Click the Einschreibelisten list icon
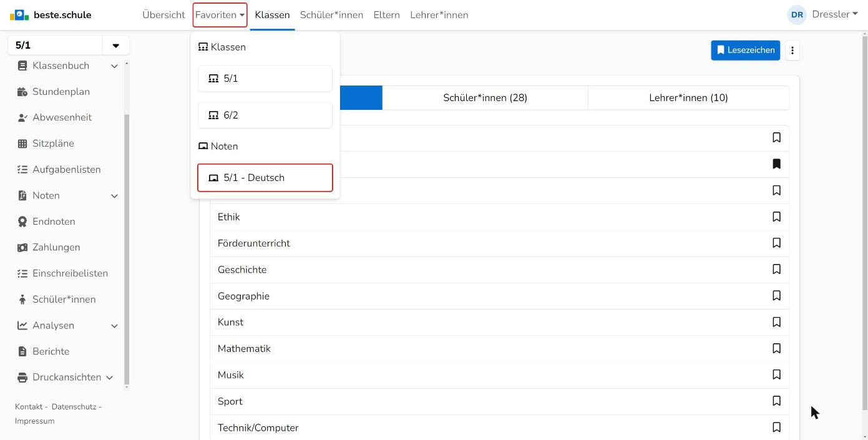This screenshot has width=868, height=440. (22, 273)
